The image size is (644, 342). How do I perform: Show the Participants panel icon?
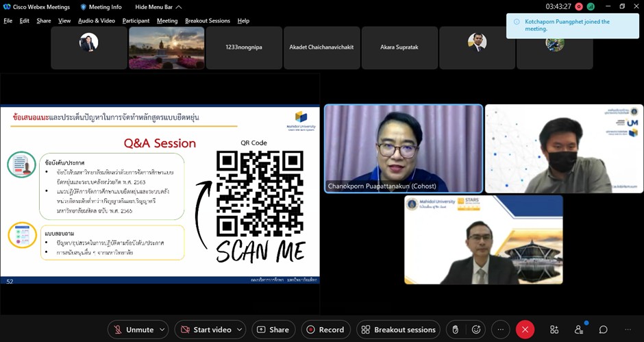point(579,330)
